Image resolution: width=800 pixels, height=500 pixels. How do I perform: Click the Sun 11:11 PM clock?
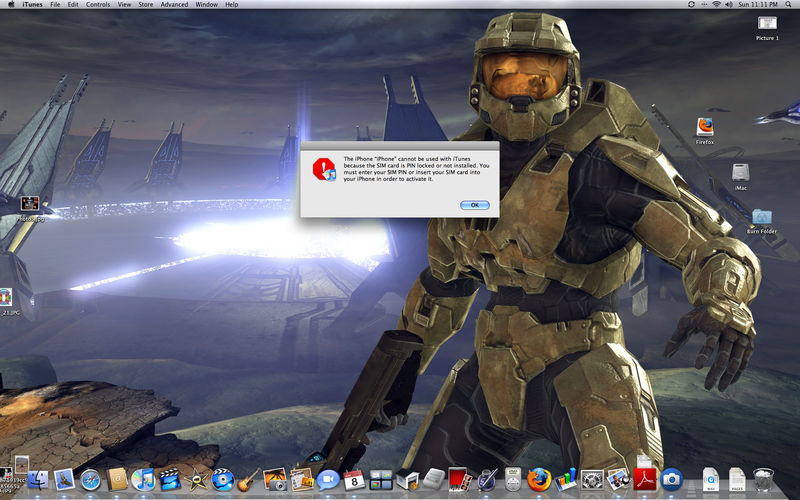[x=758, y=4]
